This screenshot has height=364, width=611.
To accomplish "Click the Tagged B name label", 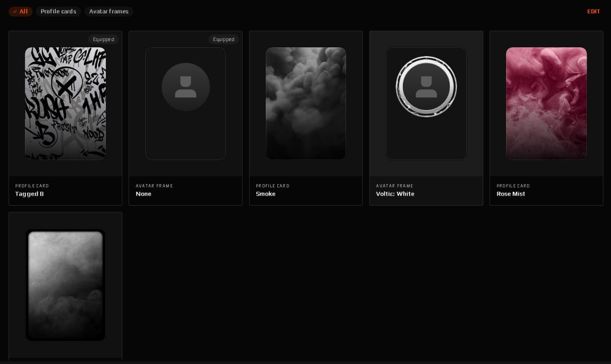I will 30,194.
